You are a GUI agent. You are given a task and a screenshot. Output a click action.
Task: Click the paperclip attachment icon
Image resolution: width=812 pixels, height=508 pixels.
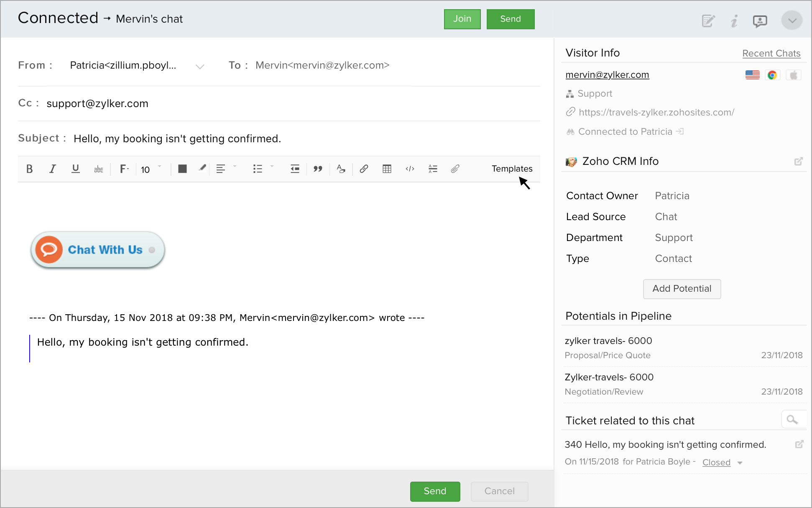[455, 169]
